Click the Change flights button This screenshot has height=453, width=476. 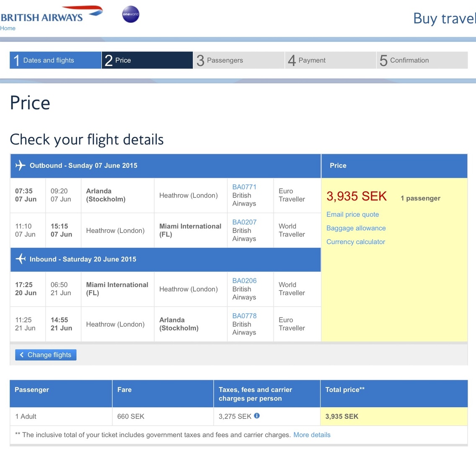coord(46,355)
